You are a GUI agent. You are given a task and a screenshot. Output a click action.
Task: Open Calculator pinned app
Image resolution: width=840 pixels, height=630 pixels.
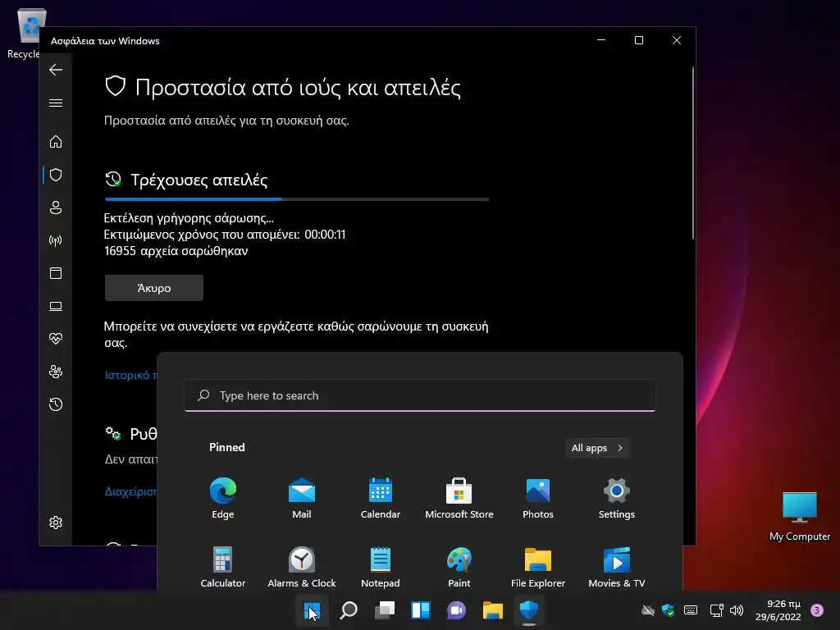pyautogui.click(x=223, y=568)
